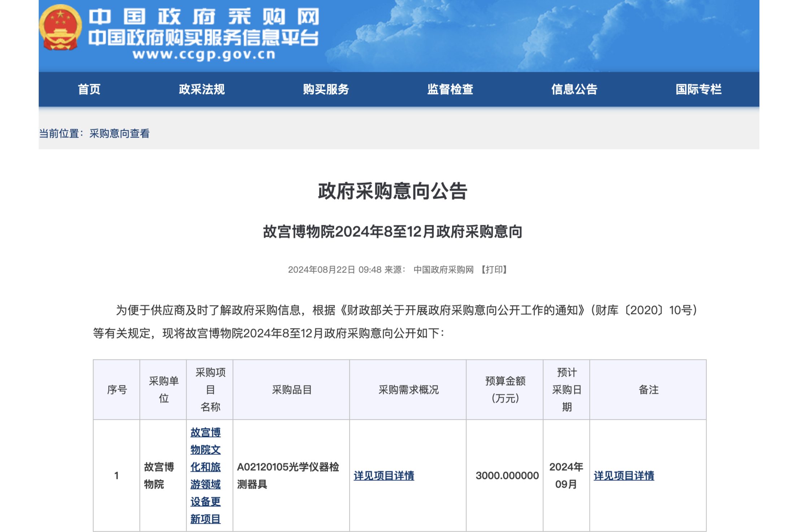This screenshot has height=532, width=798.
Task: Click the 中国政府购买服务信息平台 banner subtitle
Action: (x=204, y=38)
